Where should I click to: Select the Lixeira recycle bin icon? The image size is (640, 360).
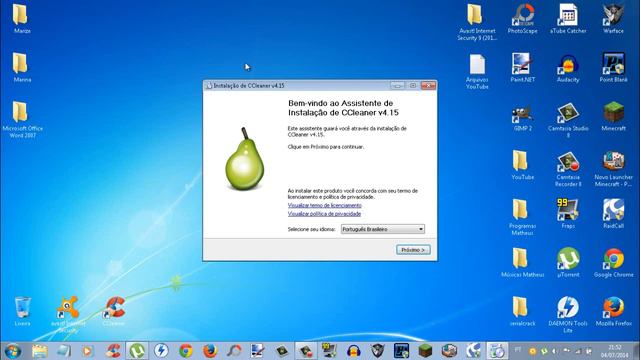click(x=22, y=312)
